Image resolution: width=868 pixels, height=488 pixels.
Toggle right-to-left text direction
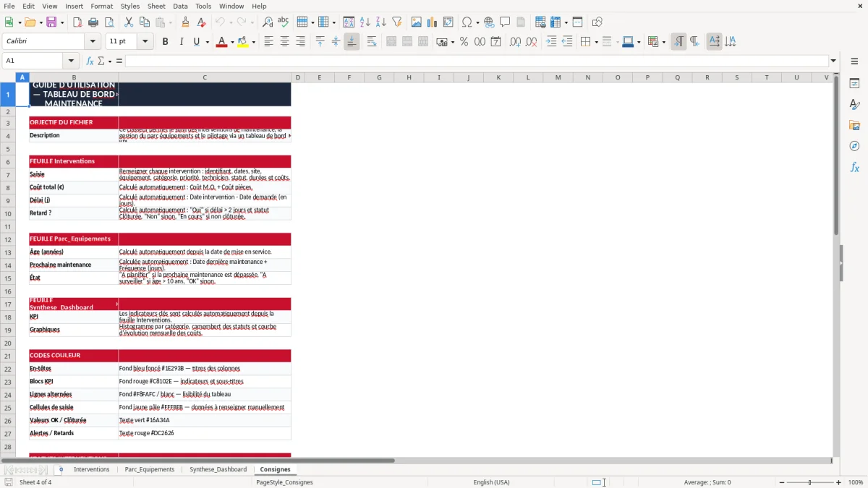[694, 42]
